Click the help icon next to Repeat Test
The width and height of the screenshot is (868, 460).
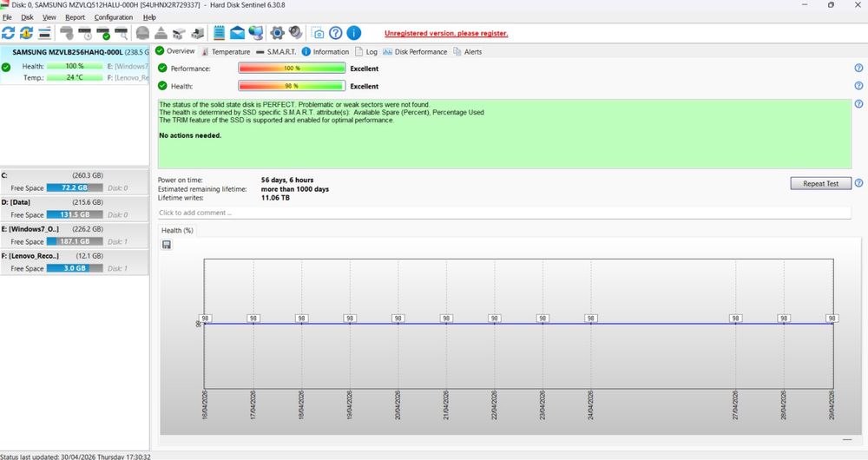858,183
